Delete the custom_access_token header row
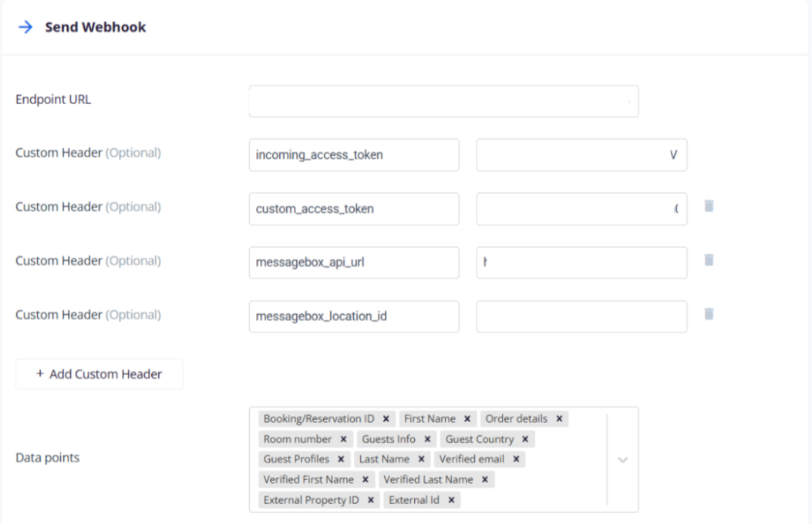This screenshot has width=812, height=524. pos(709,206)
